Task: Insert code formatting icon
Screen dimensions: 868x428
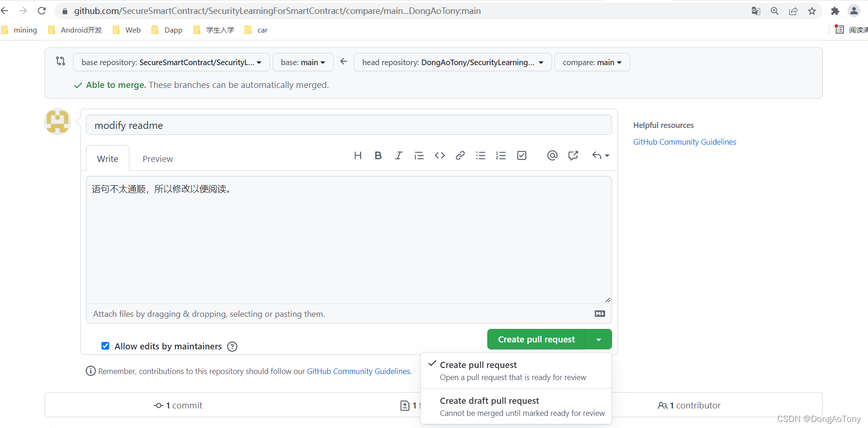Action: click(439, 155)
